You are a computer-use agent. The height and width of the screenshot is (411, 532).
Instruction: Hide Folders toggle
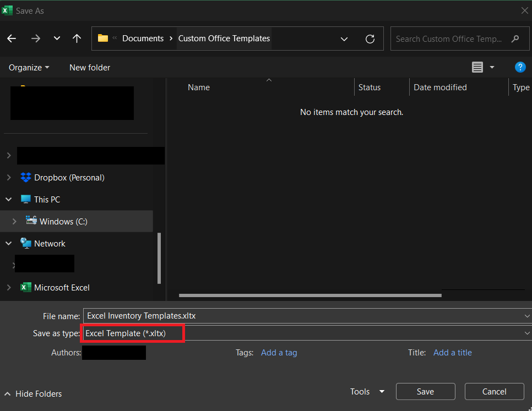pyautogui.click(x=33, y=394)
